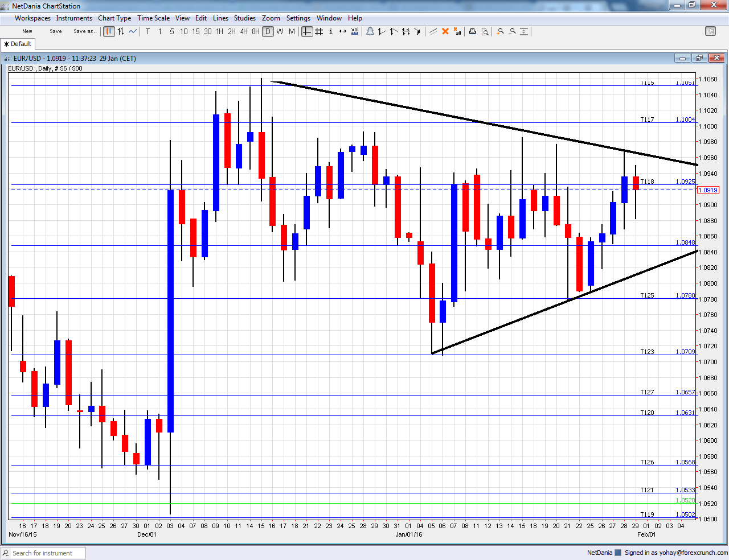Open the Lines menu
The height and width of the screenshot is (560, 729).
point(220,18)
